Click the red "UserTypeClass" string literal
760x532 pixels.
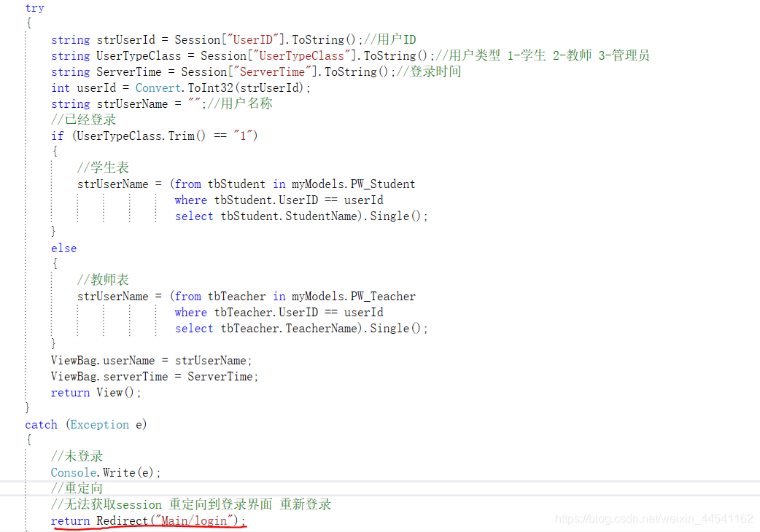(x=301, y=55)
